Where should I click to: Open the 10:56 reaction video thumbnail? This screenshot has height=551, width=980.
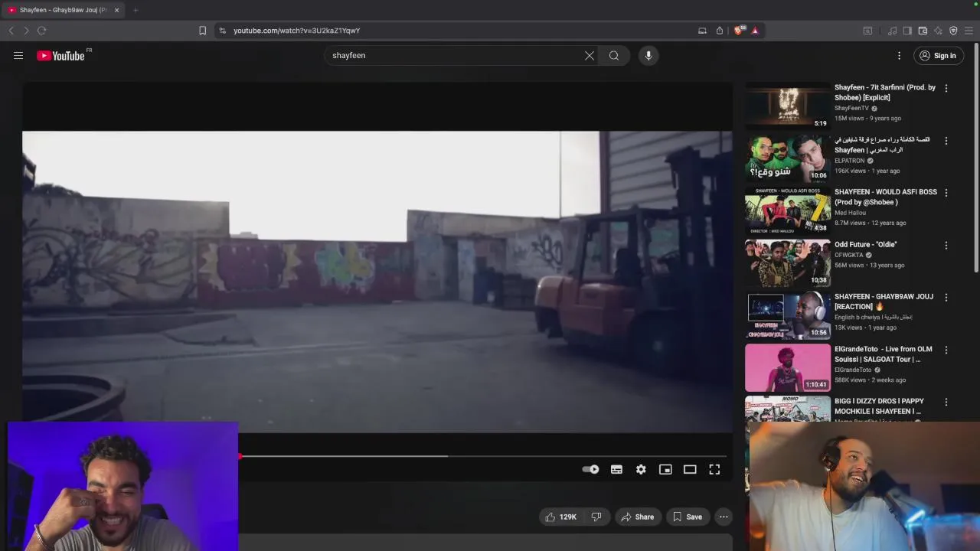coord(788,315)
